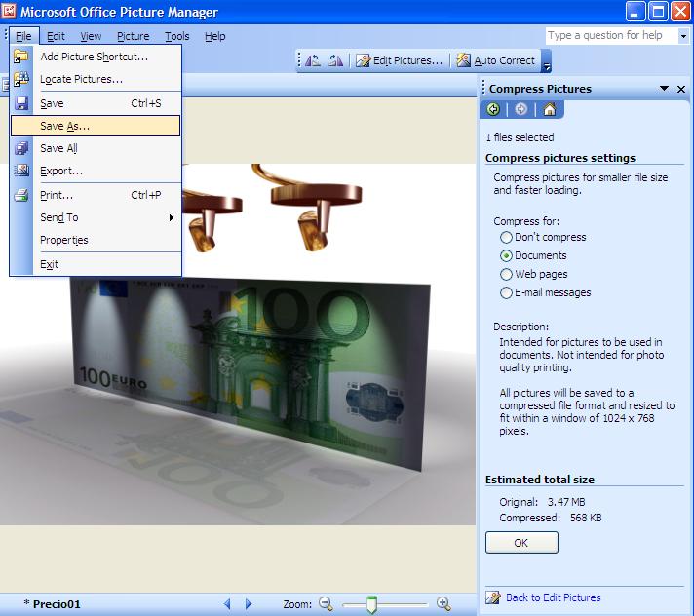This screenshot has height=616, width=694.
Task: Click the Picture Manager app icon in title bar
Action: pyautogui.click(x=9, y=11)
